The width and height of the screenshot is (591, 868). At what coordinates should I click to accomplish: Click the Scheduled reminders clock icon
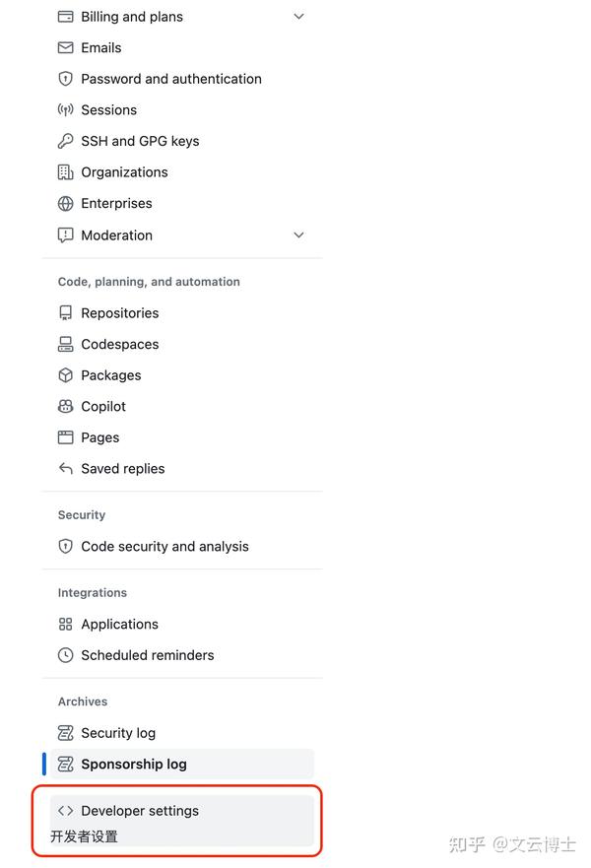pyautogui.click(x=64, y=655)
